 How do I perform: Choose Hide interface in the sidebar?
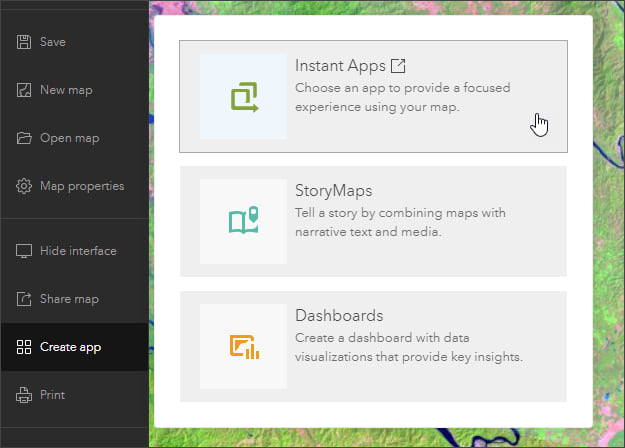[x=75, y=251]
